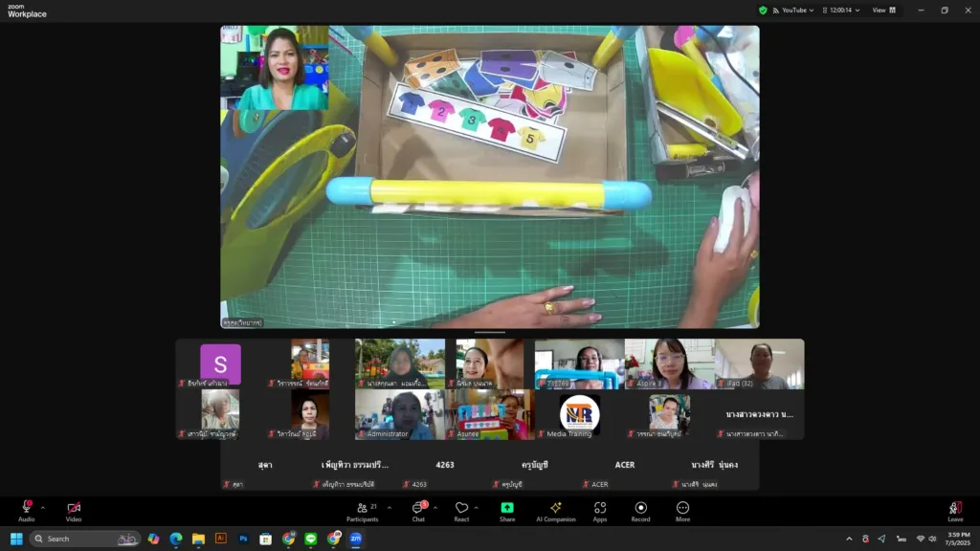980x551 pixels.
Task: Start recording with the Record button
Action: [x=640, y=510]
